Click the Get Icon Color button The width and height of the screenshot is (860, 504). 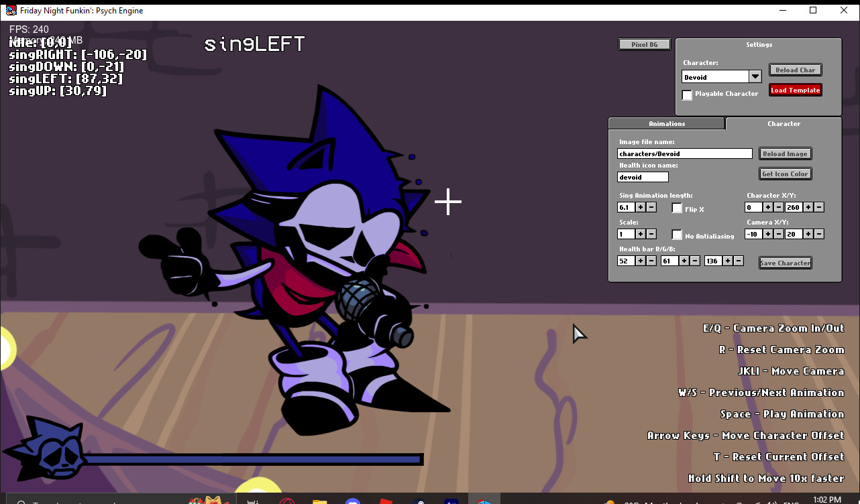pos(786,174)
